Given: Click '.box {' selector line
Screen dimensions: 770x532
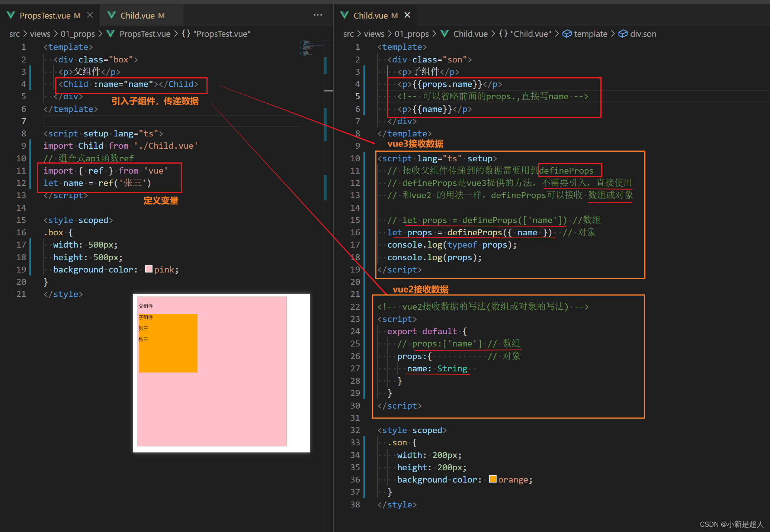Looking at the screenshot, I should click(58, 232).
